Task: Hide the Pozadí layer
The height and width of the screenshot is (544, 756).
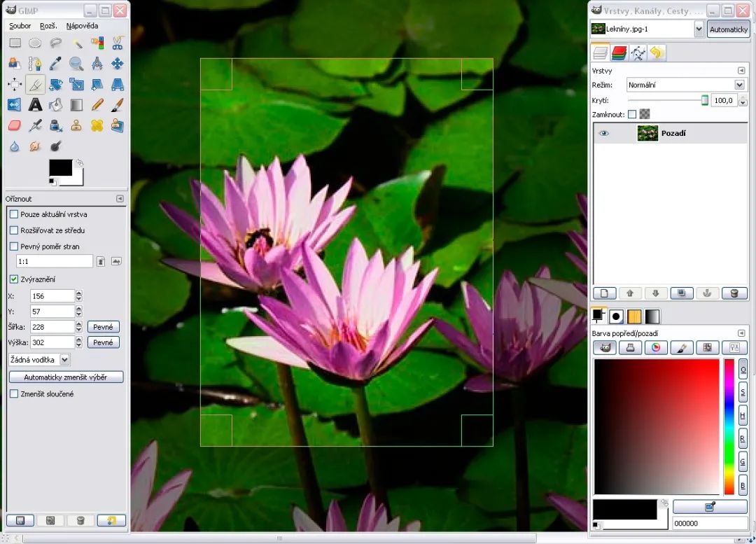Action: 603,132
